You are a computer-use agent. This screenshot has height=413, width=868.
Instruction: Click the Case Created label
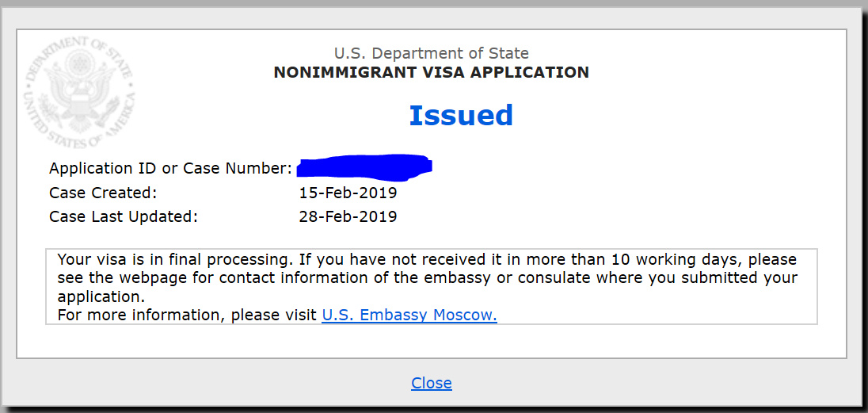103,193
